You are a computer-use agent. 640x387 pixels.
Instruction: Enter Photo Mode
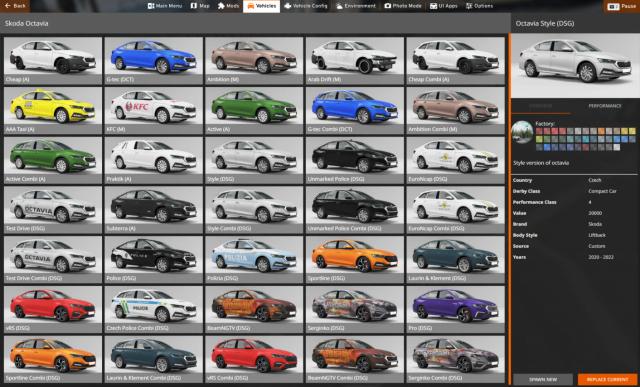tap(402, 6)
